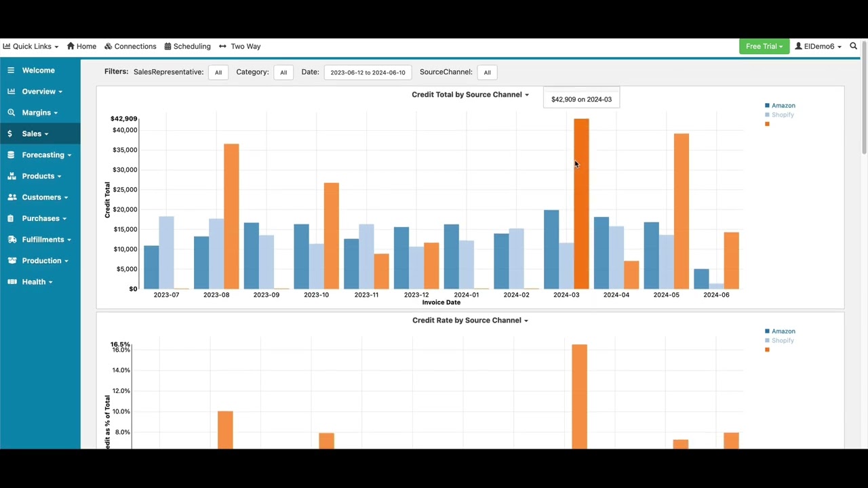Go to Welcome in sidebar
868x488 pixels.
pyautogui.click(x=39, y=70)
